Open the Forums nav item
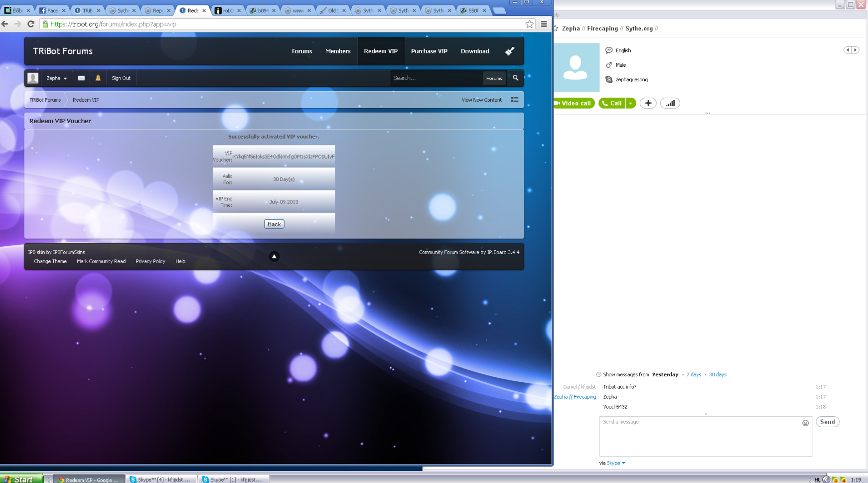Viewport: 868px width, 483px height. pyautogui.click(x=302, y=51)
